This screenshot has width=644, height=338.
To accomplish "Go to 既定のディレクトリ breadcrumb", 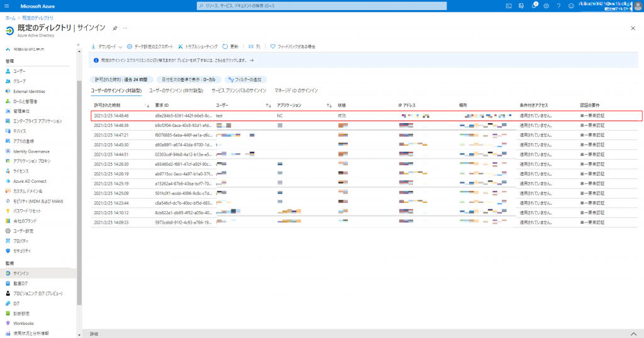I will tap(38, 18).
